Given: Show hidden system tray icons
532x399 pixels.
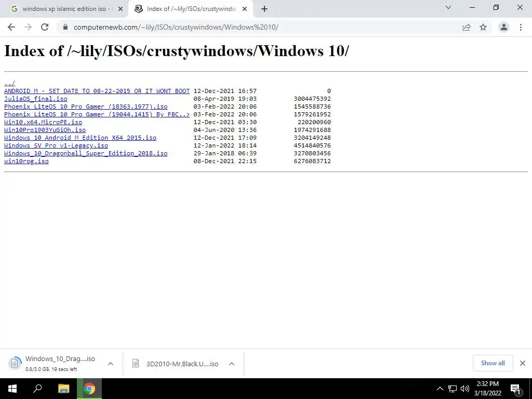Looking at the screenshot, I should pyautogui.click(x=440, y=389).
